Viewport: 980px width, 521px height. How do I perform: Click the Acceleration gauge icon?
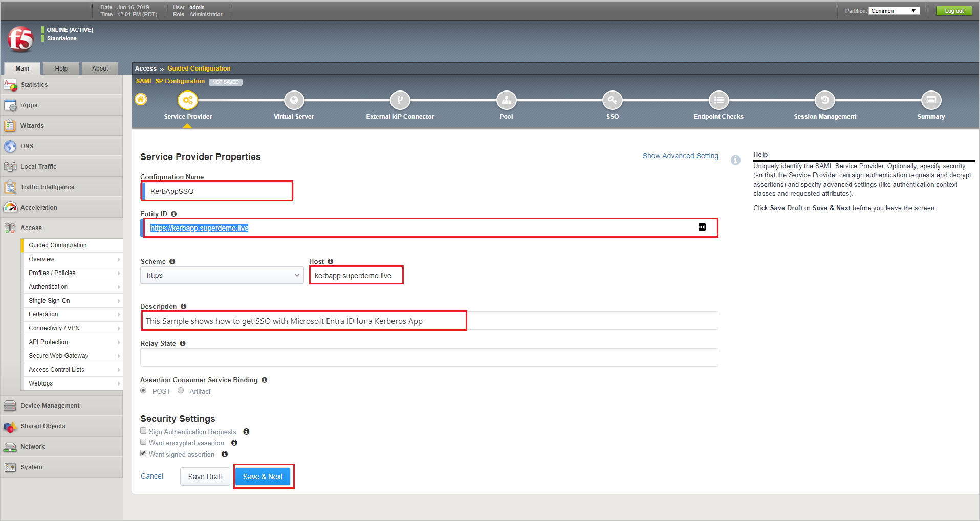click(x=10, y=208)
